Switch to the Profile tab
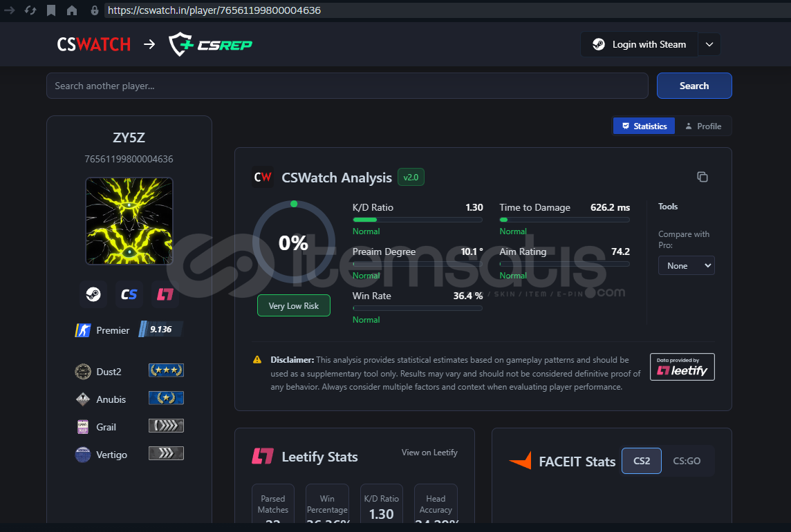Viewport: 791px width, 532px height. pyautogui.click(x=702, y=126)
